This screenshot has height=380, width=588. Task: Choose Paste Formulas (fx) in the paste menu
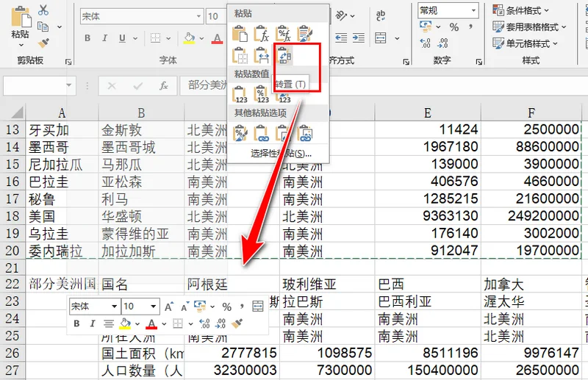tap(262, 34)
